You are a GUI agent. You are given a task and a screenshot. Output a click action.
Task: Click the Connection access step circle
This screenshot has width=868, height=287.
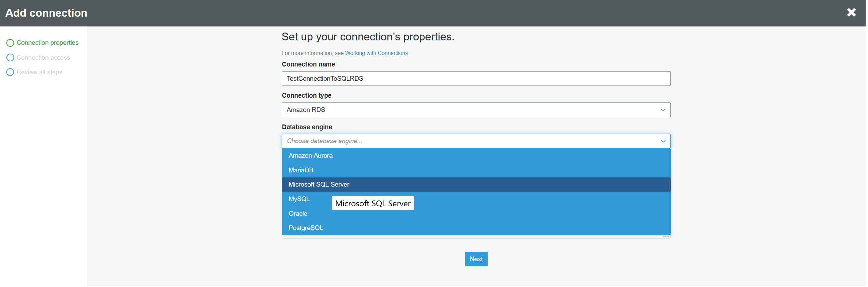click(10, 58)
